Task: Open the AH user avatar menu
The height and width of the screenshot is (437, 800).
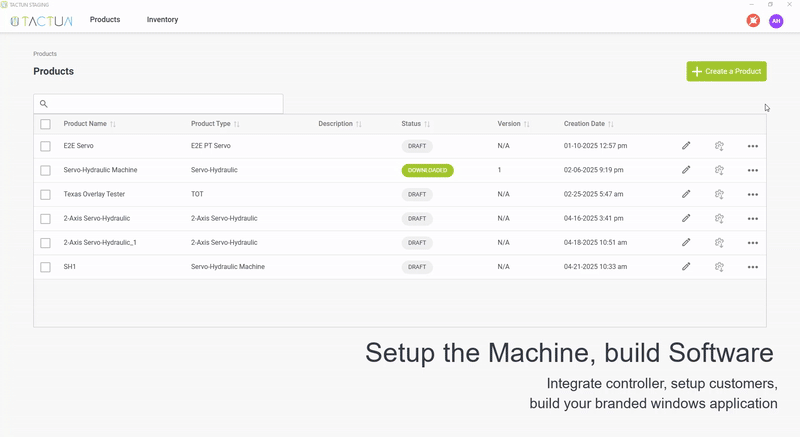Action: pyautogui.click(x=776, y=20)
